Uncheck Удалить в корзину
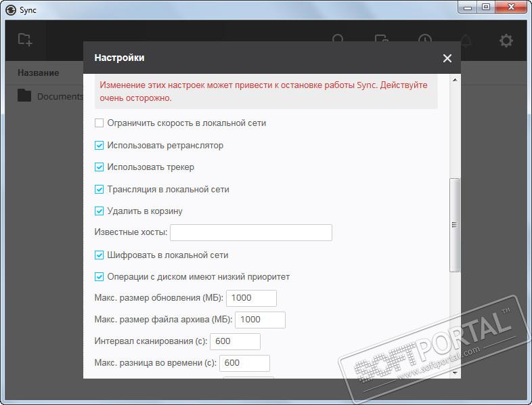 (x=99, y=211)
